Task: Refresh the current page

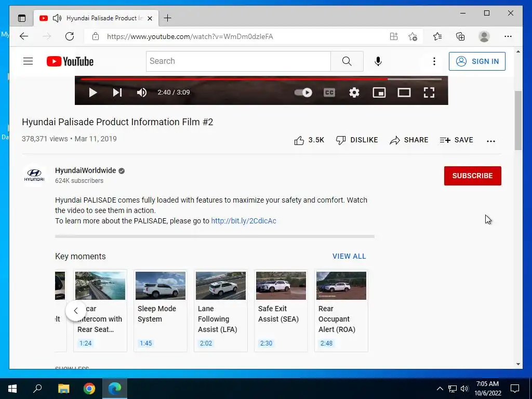Action: [70, 36]
